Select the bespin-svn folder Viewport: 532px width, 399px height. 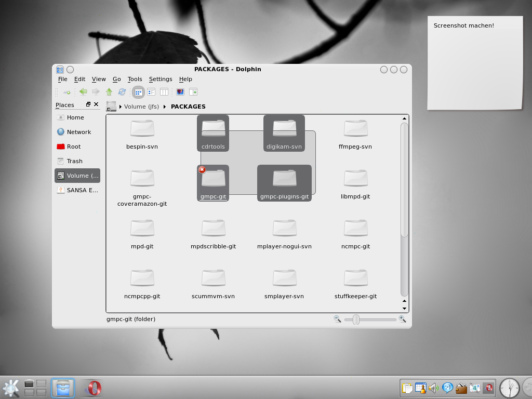(142, 135)
